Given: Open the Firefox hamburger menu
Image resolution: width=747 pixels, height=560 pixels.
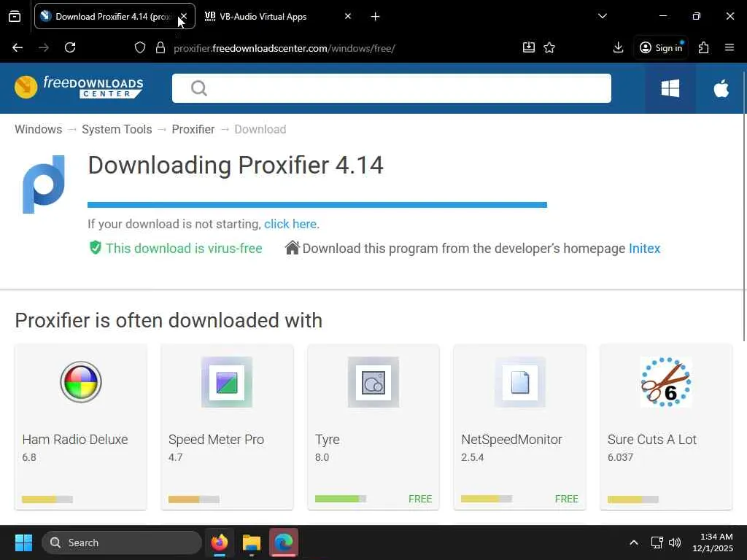Looking at the screenshot, I should (729, 47).
